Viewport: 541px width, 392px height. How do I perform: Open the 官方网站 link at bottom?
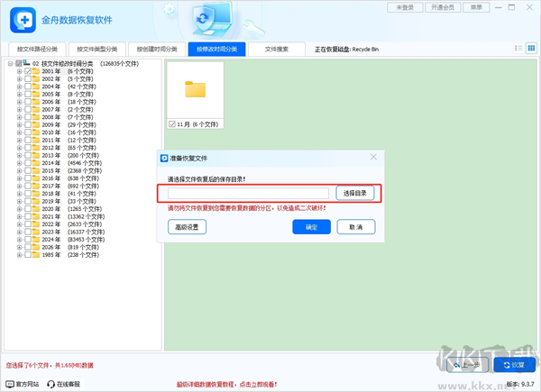tap(23, 384)
